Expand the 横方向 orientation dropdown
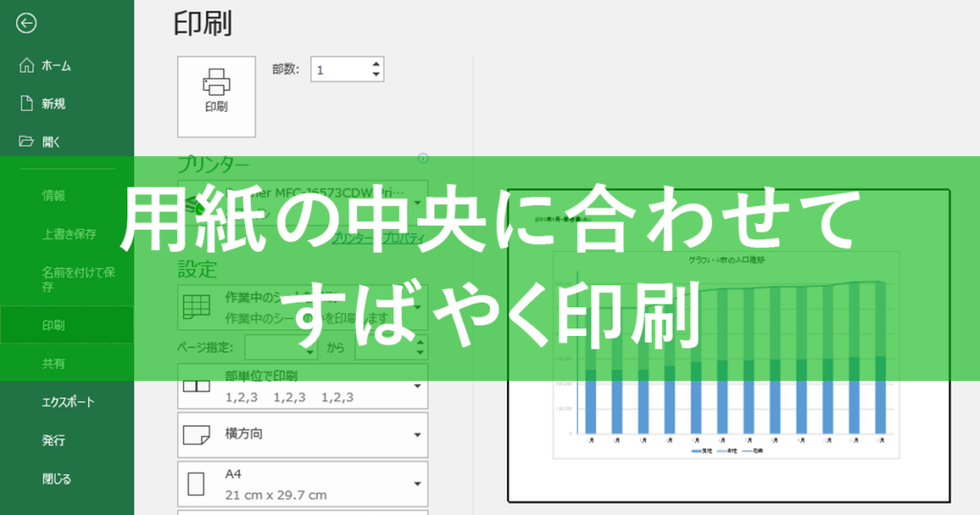This screenshot has width=980, height=515. 417,435
